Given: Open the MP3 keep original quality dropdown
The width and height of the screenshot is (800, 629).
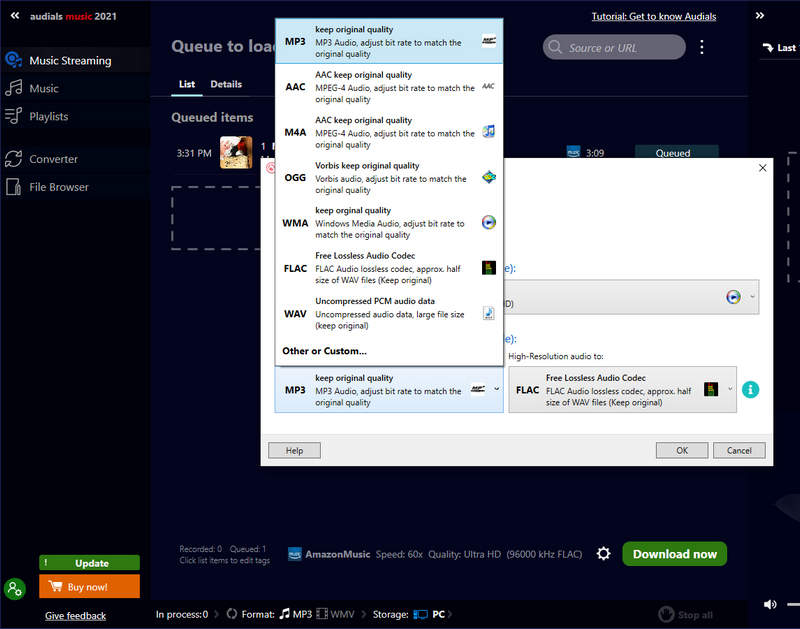Looking at the screenshot, I should click(x=389, y=390).
